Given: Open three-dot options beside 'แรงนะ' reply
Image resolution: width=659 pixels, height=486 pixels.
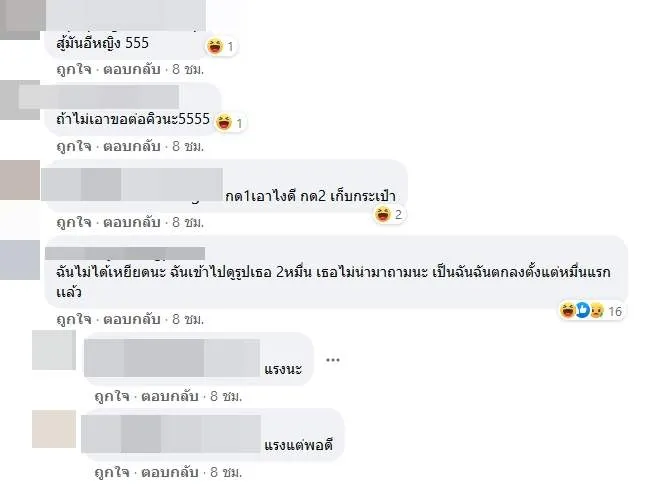Looking at the screenshot, I should tap(332, 360).
